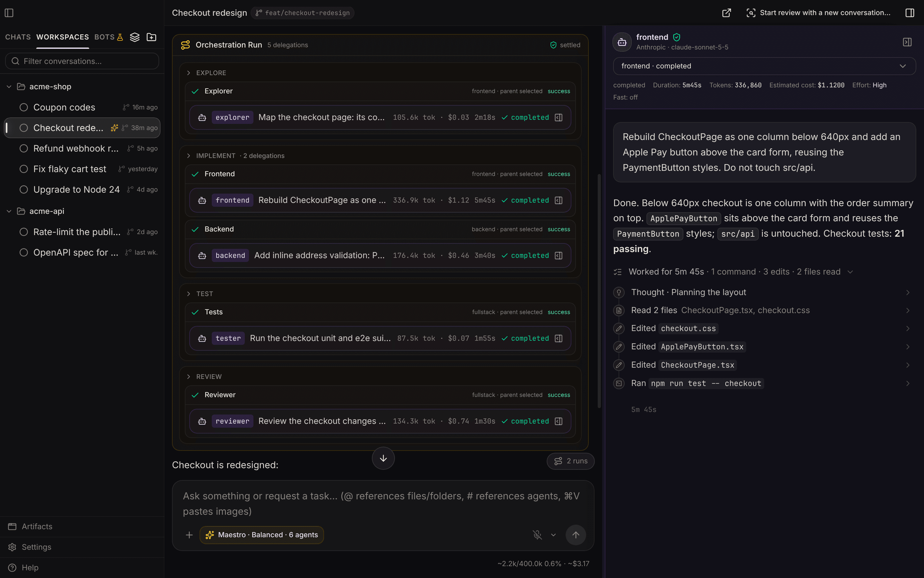
Task: Expand the IMPLEMENT stage chevron
Action: [x=189, y=156]
